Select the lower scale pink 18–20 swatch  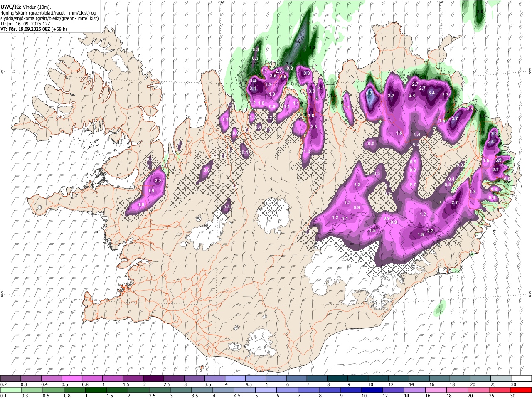pos(457,390)
